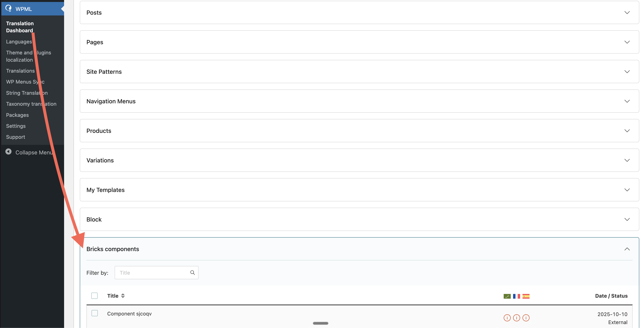Image resolution: width=644 pixels, height=328 pixels.
Task: Sort the table by Title arrows
Action: coord(123,296)
